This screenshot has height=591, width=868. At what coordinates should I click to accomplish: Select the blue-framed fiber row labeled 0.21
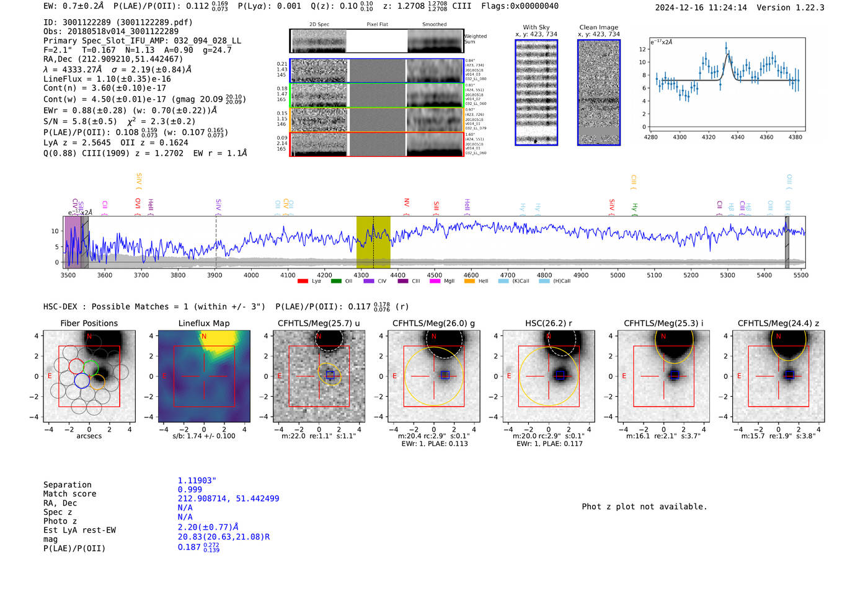tap(377, 71)
